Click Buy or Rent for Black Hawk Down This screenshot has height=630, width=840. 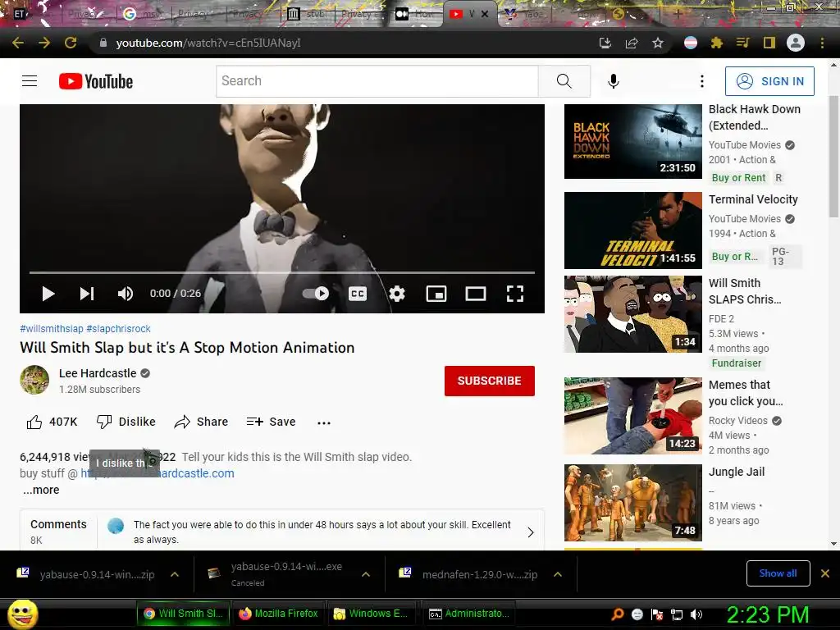(x=739, y=178)
